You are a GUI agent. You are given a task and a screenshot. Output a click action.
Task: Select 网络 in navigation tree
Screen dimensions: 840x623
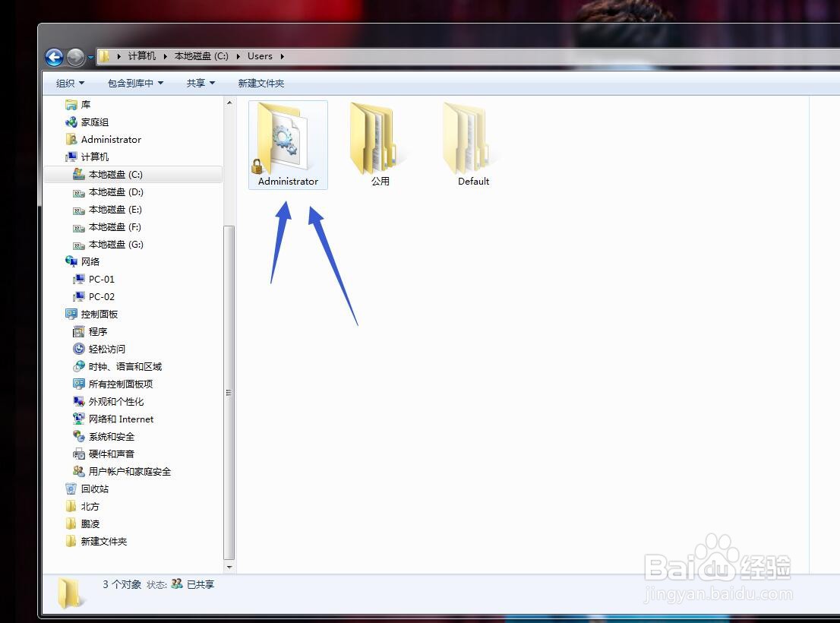(83, 261)
